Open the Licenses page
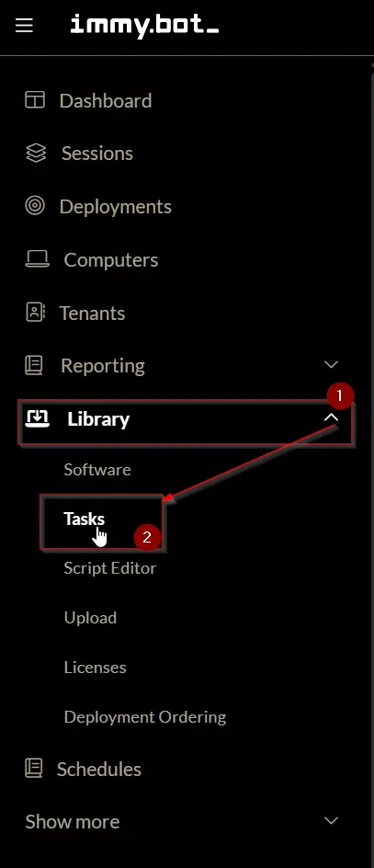374x868 pixels. click(x=96, y=667)
